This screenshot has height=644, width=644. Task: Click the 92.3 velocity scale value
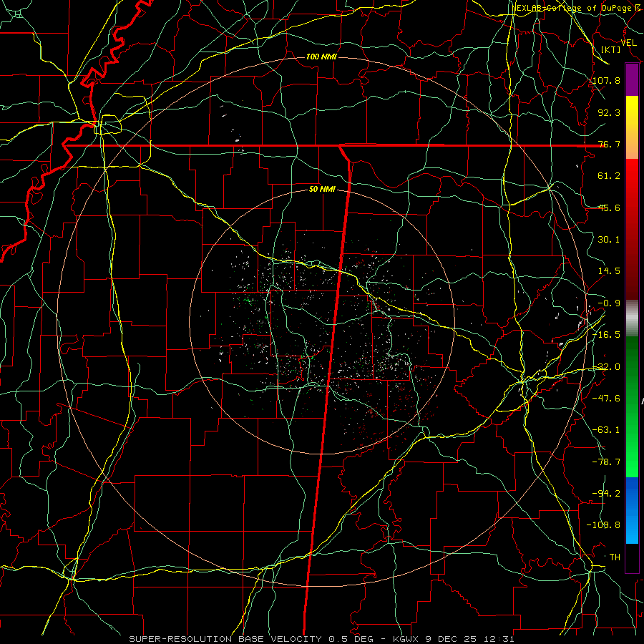click(609, 112)
